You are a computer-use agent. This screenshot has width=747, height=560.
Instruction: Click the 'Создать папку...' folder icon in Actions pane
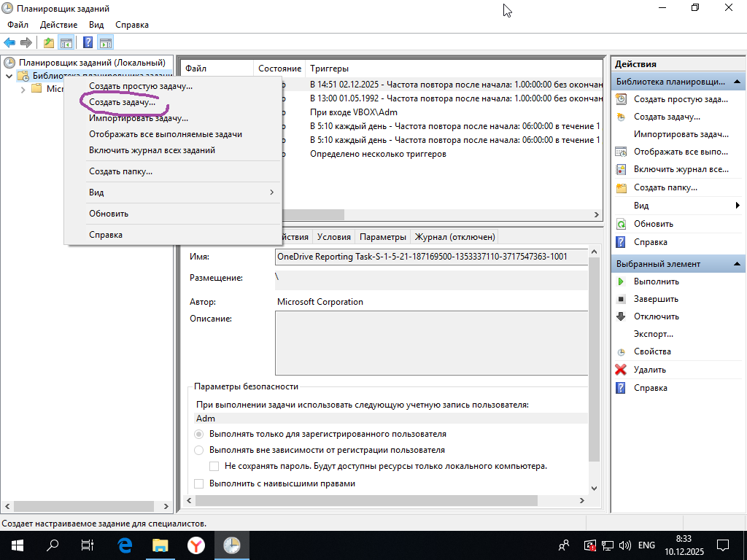tap(621, 187)
